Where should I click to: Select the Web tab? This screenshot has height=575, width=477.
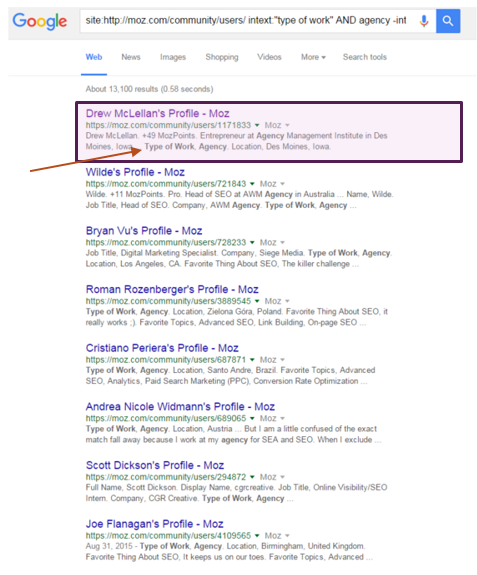coord(94,57)
